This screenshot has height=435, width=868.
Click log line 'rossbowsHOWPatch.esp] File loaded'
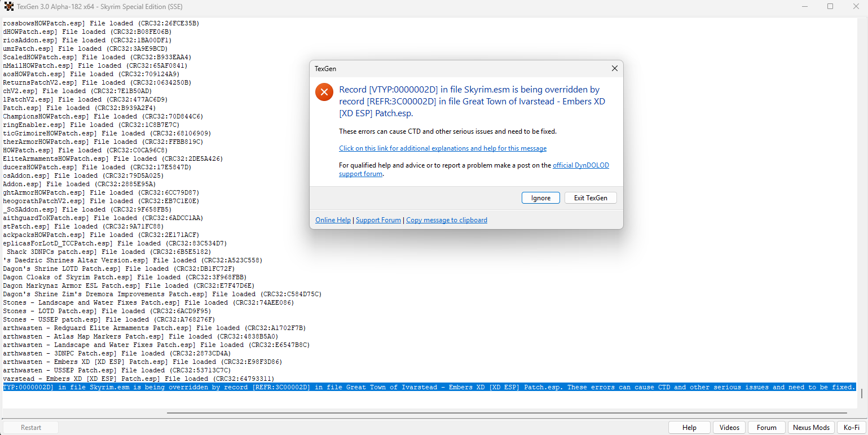pos(101,23)
